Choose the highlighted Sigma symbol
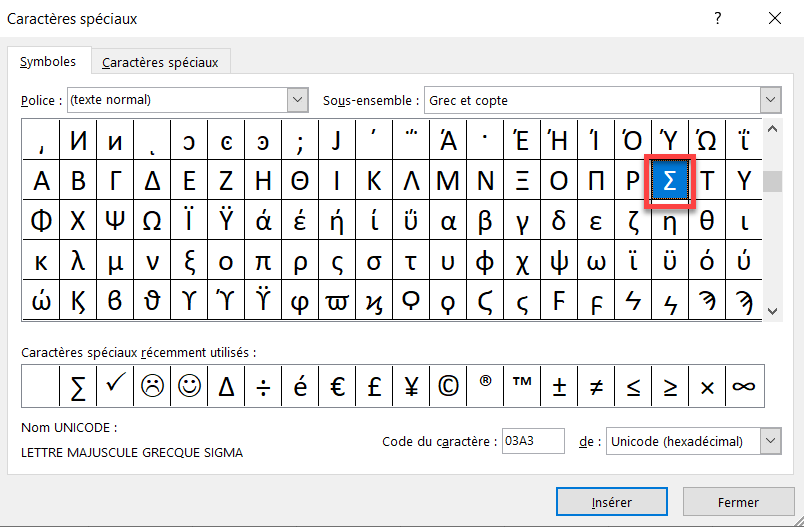The width and height of the screenshot is (804, 527). point(670,180)
